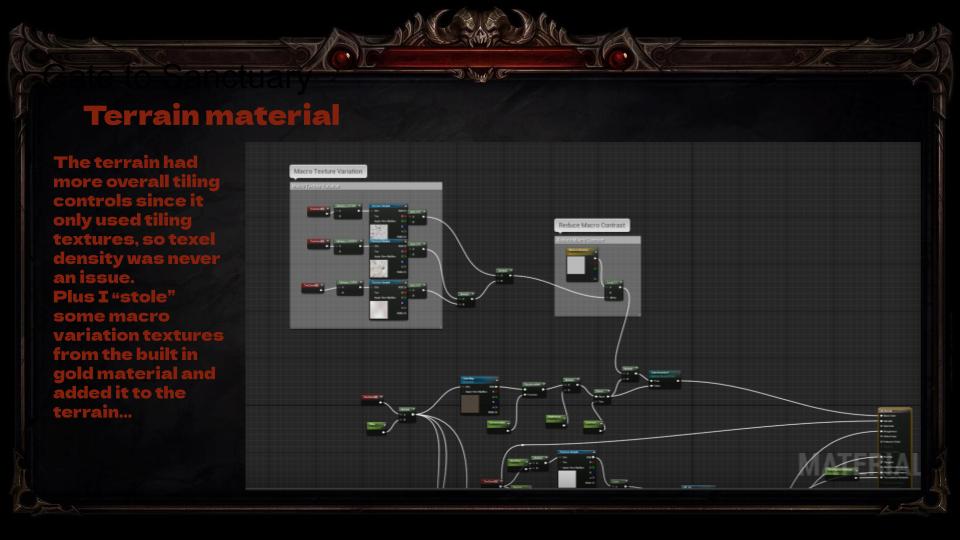
Task: Select the Macro Texture Variation comment label
Action: (328, 171)
